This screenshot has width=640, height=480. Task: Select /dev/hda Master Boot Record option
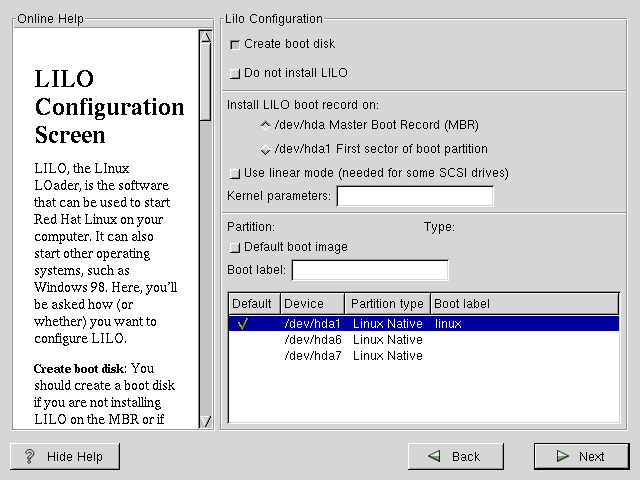coord(265,125)
